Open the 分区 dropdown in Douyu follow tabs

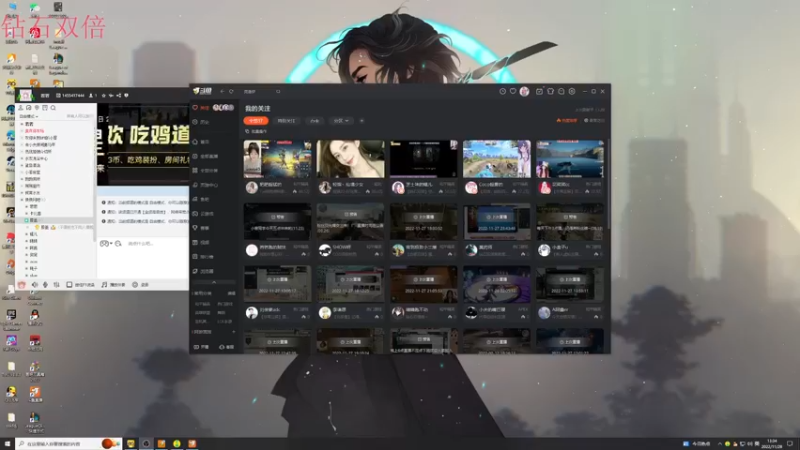[341, 121]
